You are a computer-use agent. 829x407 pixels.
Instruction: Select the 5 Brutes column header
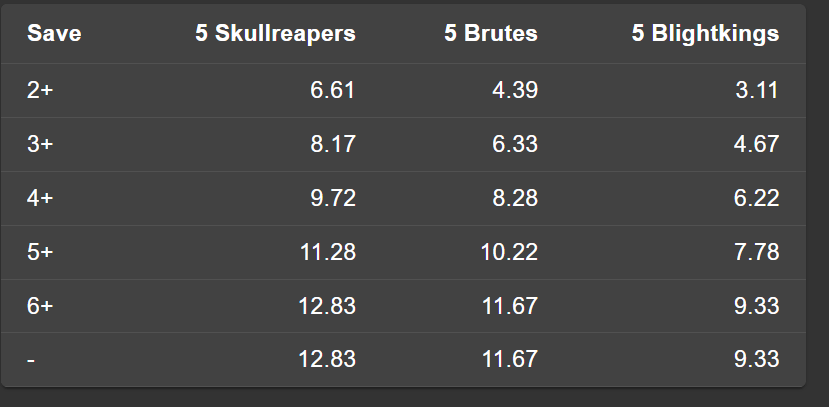491,34
